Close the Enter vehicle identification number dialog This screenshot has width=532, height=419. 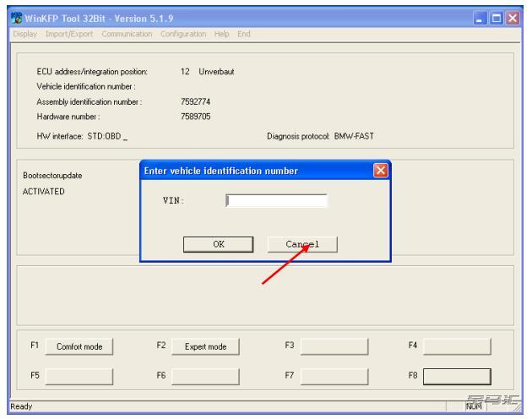[x=379, y=171]
